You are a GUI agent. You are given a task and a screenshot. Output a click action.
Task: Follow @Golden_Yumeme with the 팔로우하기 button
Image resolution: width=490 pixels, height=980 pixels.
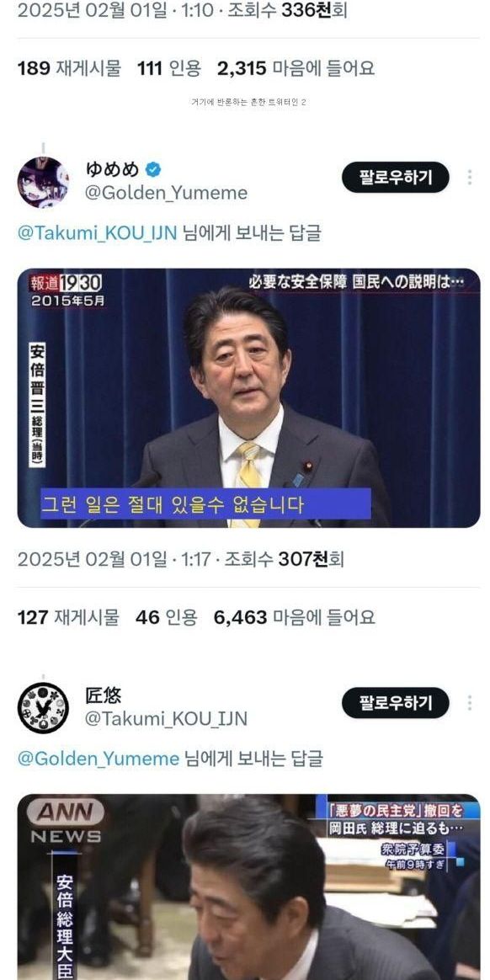(x=395, y=178)
